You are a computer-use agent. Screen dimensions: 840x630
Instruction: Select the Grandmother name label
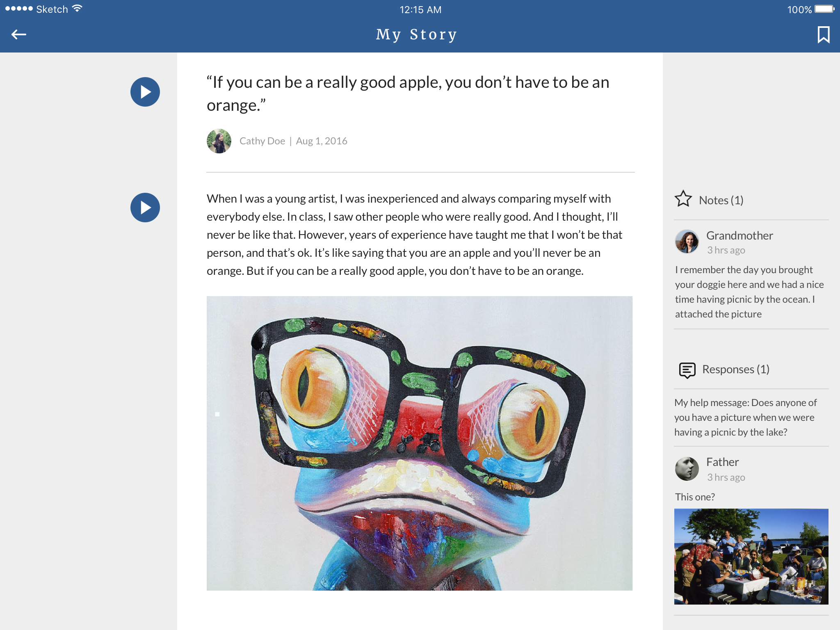point(740,235)
